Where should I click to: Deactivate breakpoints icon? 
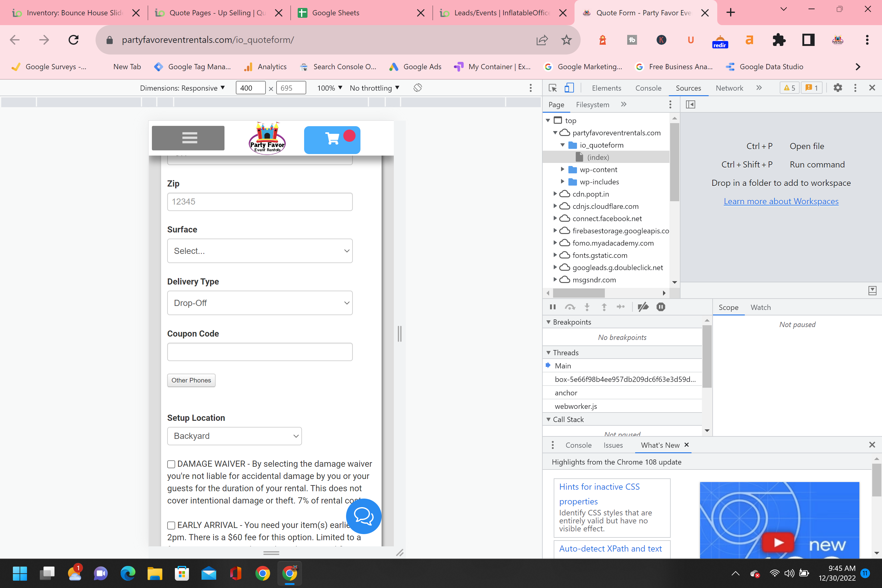pos(643,307)
